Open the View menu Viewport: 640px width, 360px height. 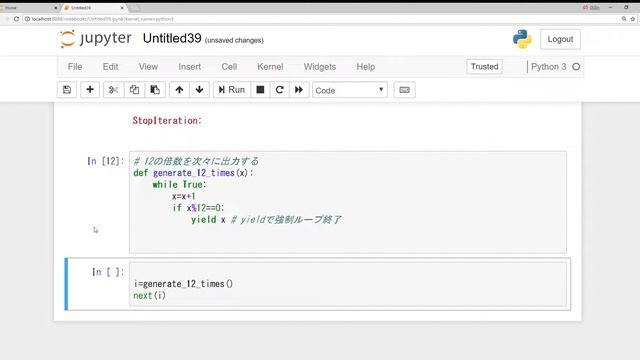(x=148, y=67)
